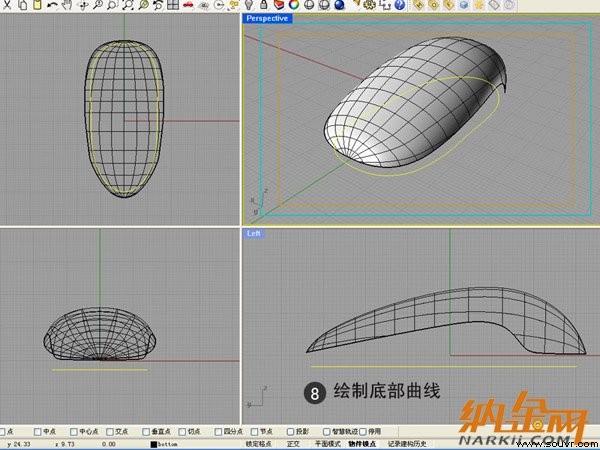
Task: Click the Object snap circle icon
Action: click(218, 5)
